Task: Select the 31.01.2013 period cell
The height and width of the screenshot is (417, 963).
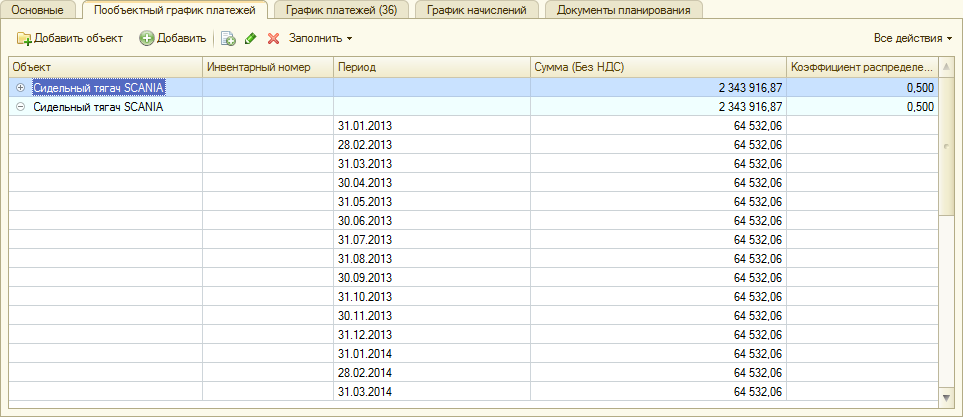Action: pos(365,126)
